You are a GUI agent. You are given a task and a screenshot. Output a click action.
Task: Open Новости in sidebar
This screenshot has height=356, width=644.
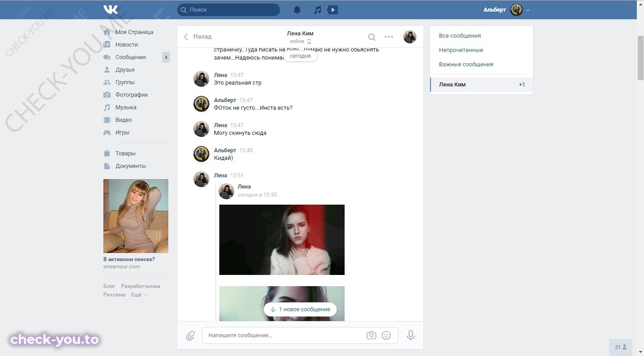pos(127,45)
